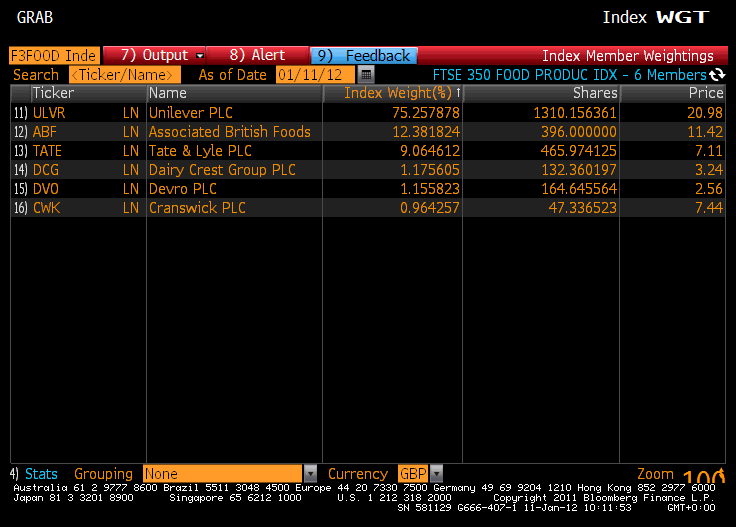The height and width of the screenshot is (527, 736).
Task: Select the 15) DVO ticker
Action: pyautogui.click(x=46, y=189)
